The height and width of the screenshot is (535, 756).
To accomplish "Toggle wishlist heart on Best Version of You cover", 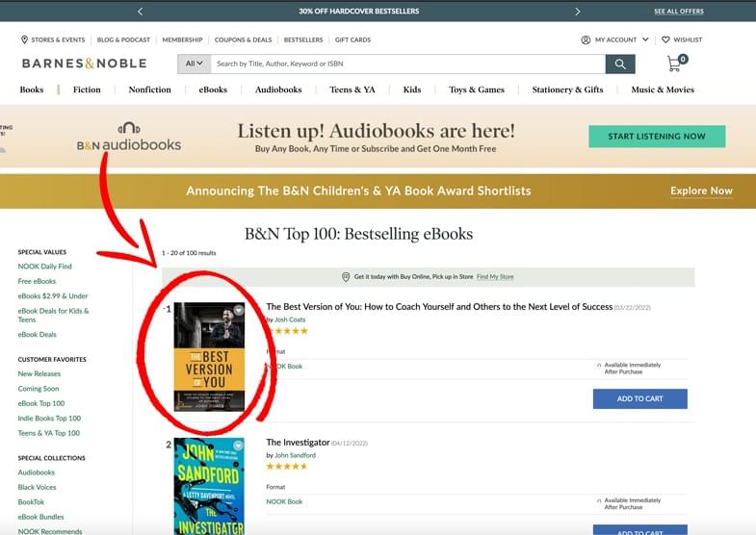I will (x=238, y=310).
